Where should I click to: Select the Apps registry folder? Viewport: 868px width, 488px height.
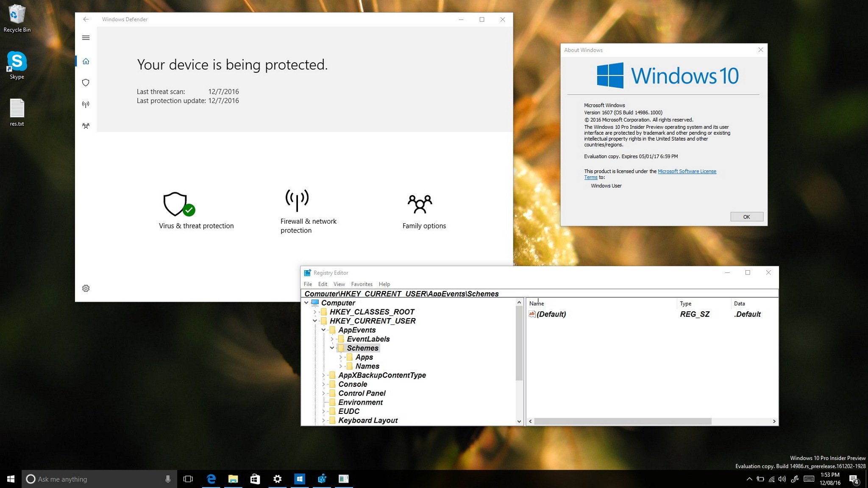click(364, 357)
